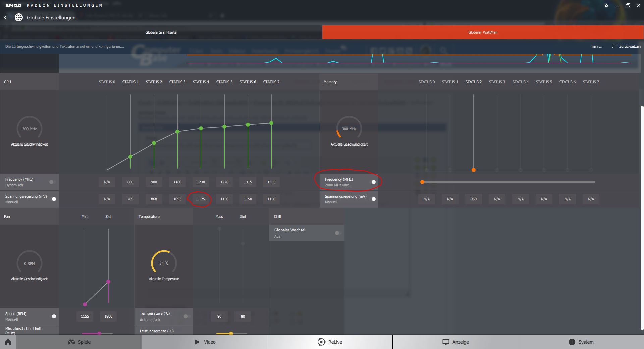Enable the Chill Globaler Wechsel switch
The width and height of the screenshot is (644, 349).
coord(338,233)
